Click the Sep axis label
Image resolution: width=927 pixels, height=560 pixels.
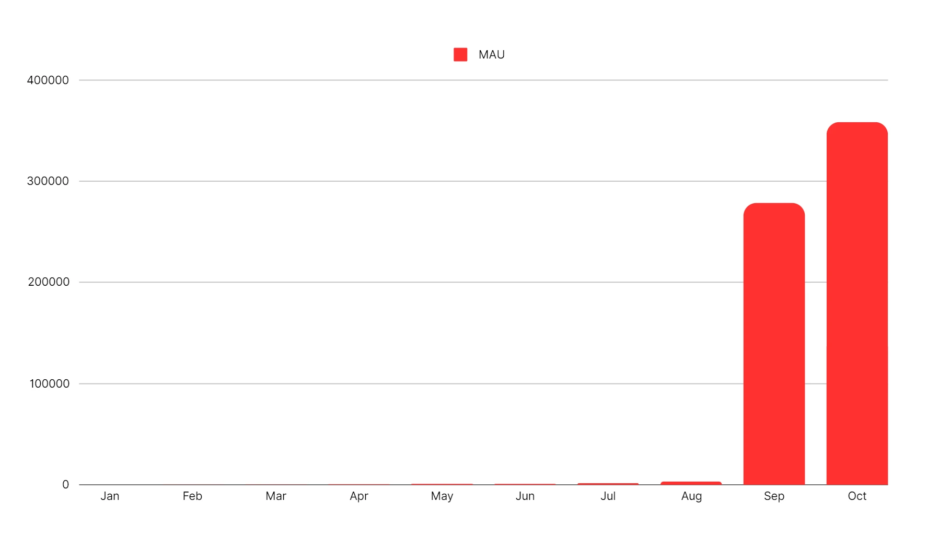point(774,496)
